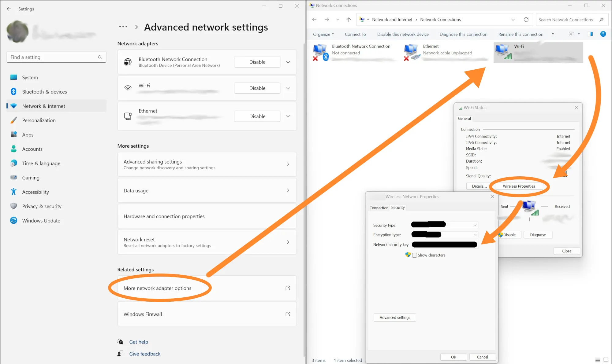
Task: Navigate up one folder level
Action: (349, 19)
